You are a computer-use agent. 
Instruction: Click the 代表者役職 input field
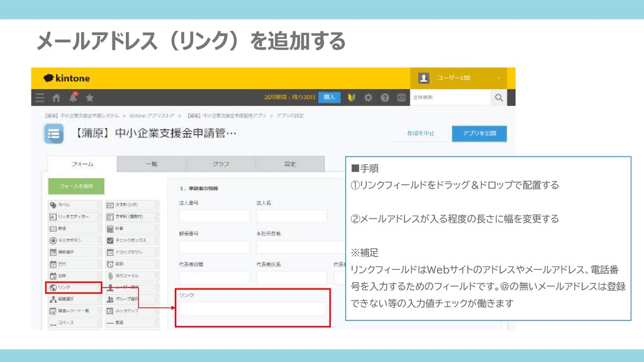pos(214,277)
